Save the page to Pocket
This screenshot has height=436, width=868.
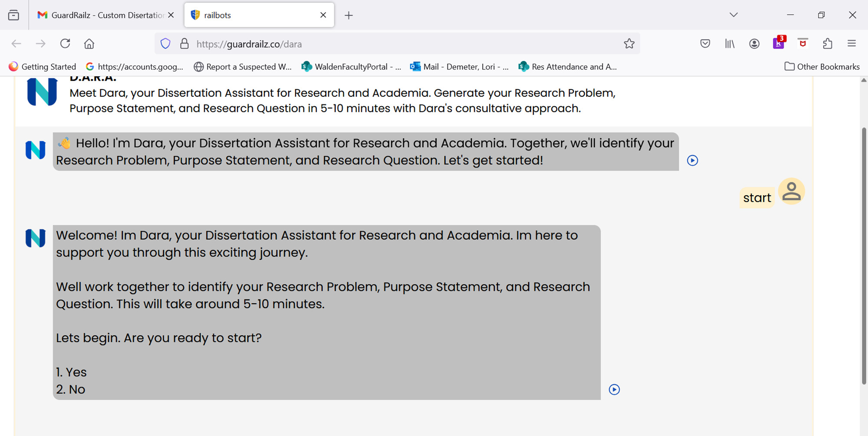(705, 43)
